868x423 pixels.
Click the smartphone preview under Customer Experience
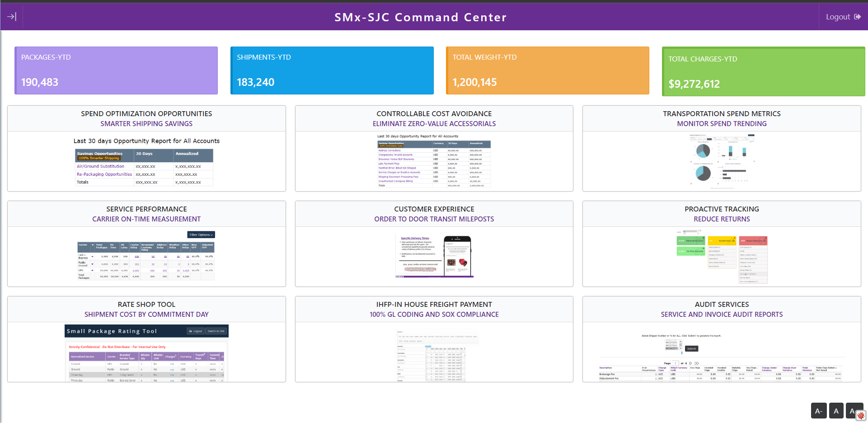pos(458,255)
